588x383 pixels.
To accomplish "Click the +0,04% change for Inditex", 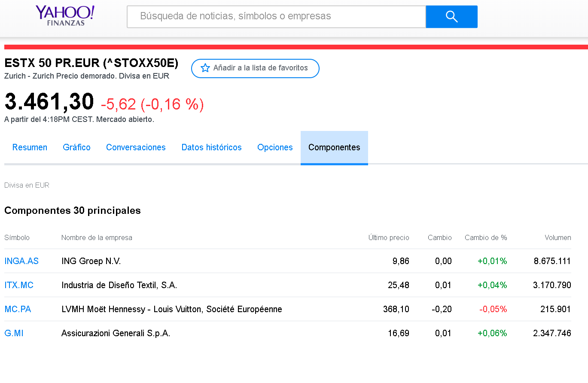I will 492,285.
